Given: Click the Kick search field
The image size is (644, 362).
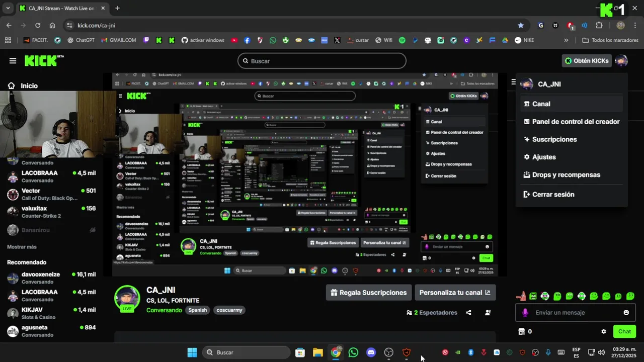Looking at the screenshot, I should (322, 61).
